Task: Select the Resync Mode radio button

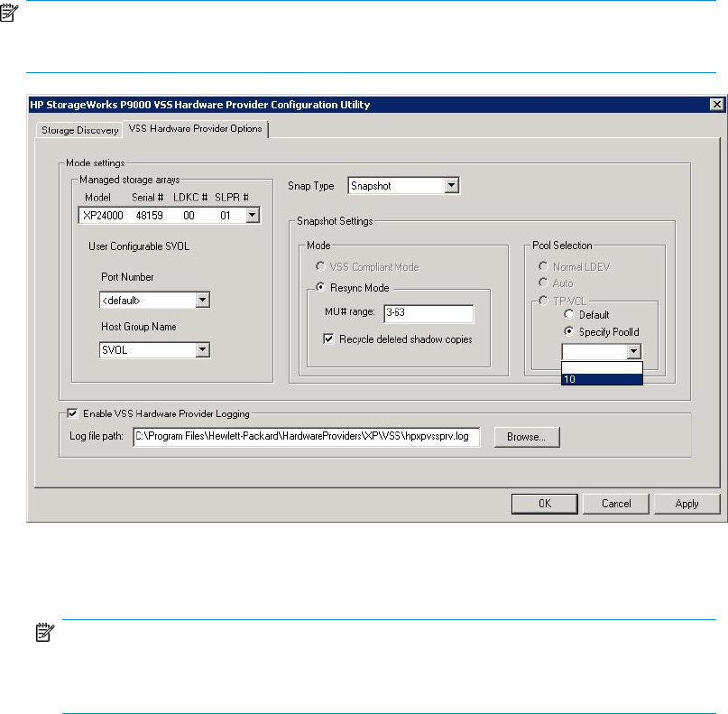Action: 319,287
